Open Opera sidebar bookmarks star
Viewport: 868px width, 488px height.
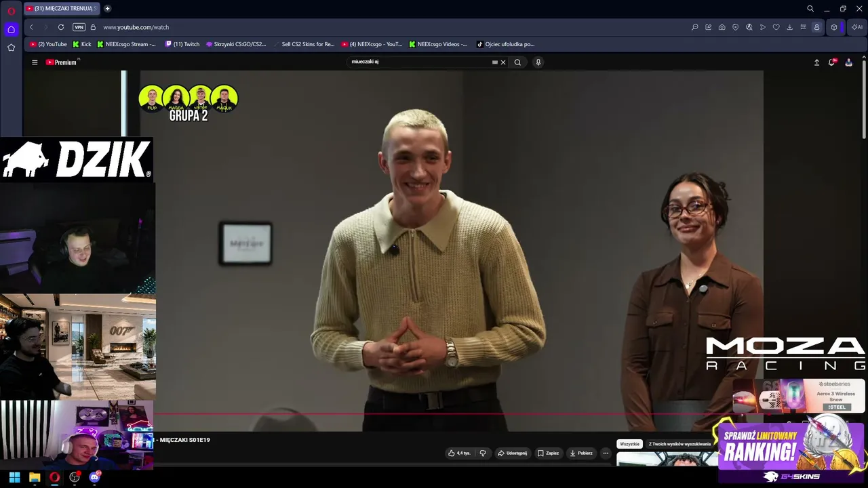[x=11, y=47]
